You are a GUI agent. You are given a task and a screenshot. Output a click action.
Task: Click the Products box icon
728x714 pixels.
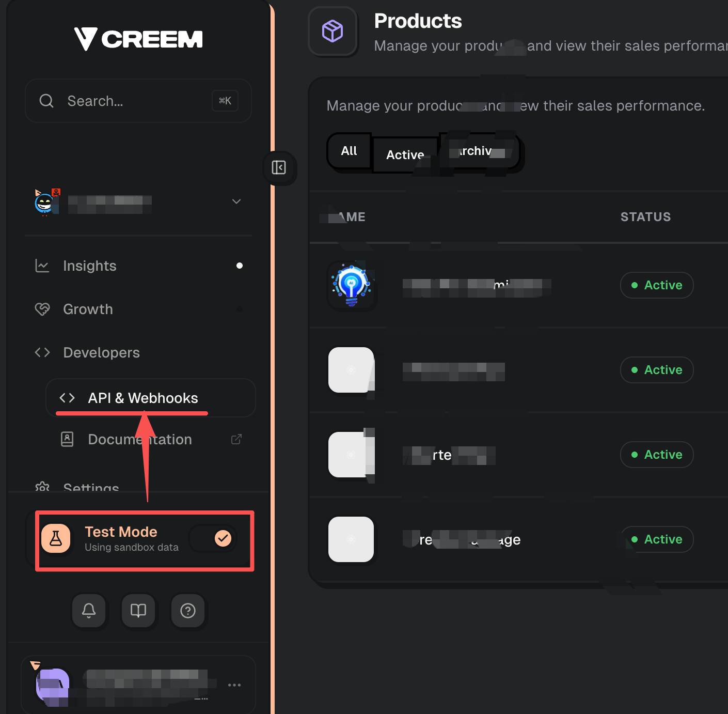pos(333,31)
